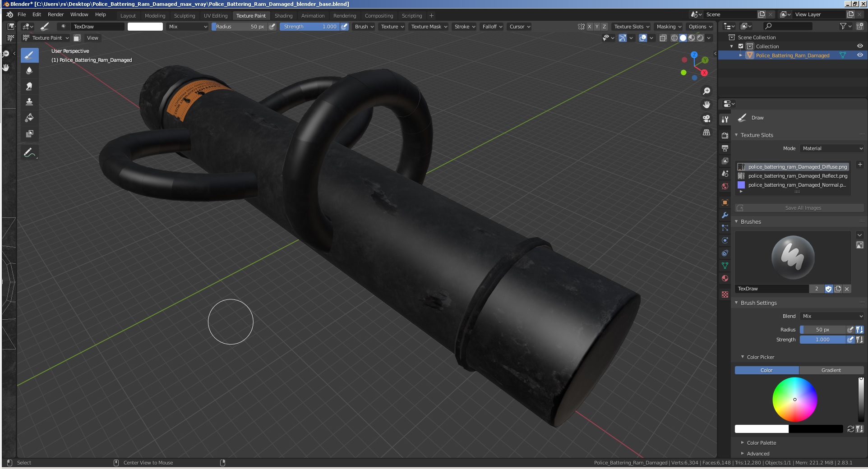Open the Options popover button
This screenshot has width=868, height=469.
pyautogui.click(x=700, y=27)
